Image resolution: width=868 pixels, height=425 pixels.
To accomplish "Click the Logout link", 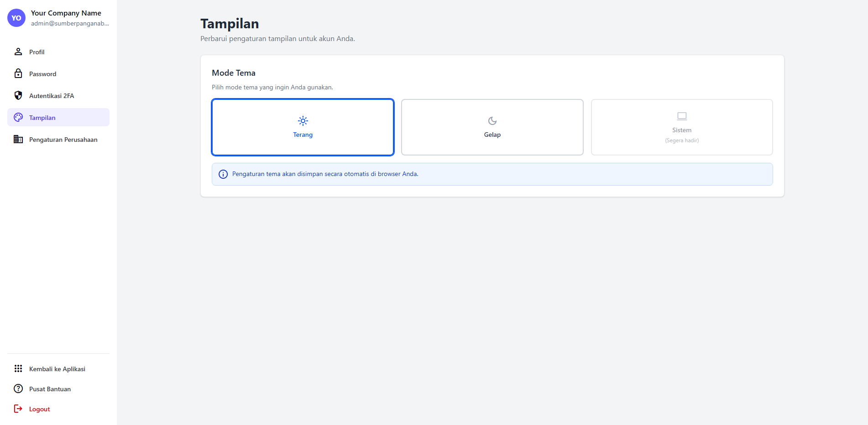I will coord(40,409).
